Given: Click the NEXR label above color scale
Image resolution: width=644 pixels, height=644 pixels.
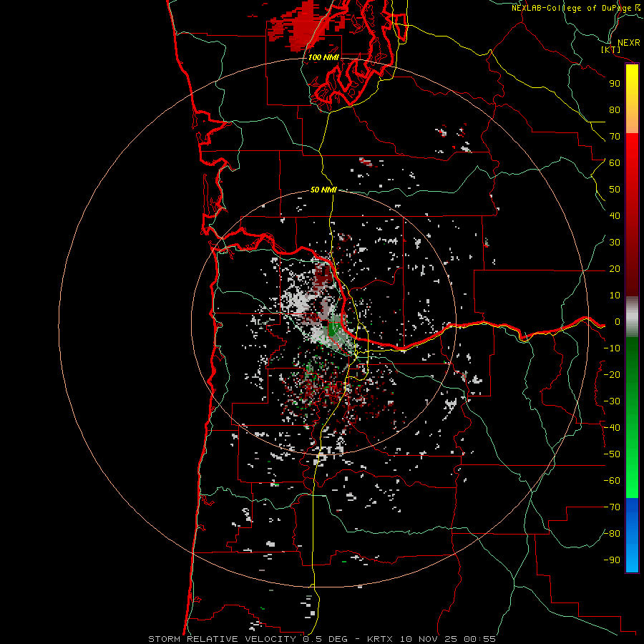Looking at the screenshot, I should [x=628, y=43].
